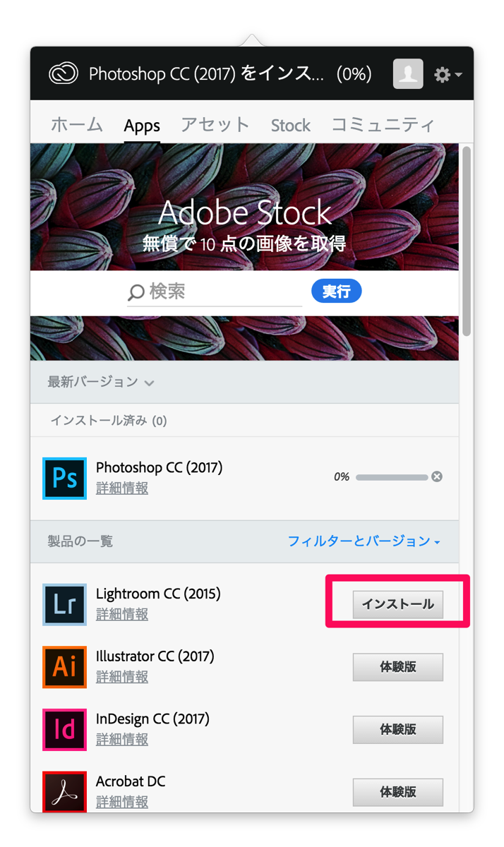The height and width of the screenshot is (847, 504).
Task: Open the user profile avatar
Action: [x=408, y=74]
